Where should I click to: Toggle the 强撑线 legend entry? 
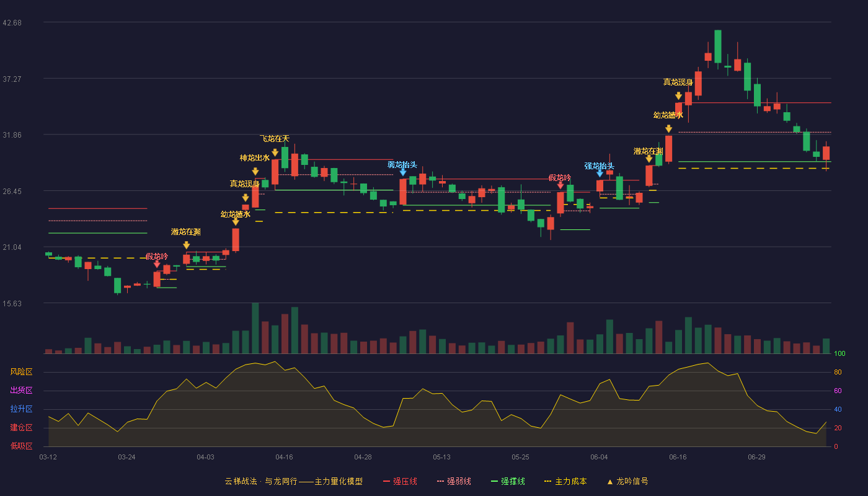click(508, 481)
